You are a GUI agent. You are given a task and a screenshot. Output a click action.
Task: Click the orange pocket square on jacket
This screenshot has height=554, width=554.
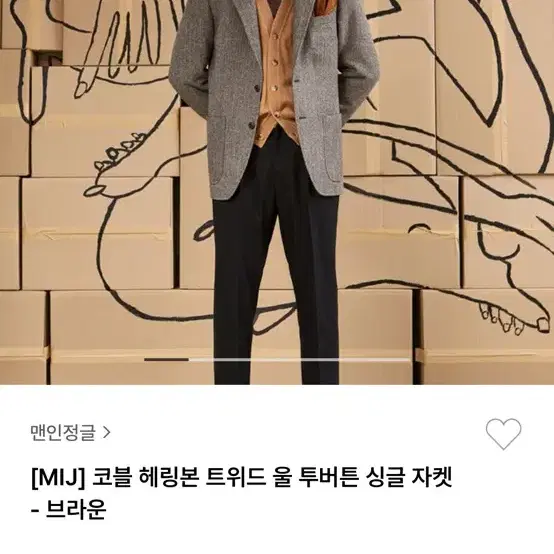(320, 8)
